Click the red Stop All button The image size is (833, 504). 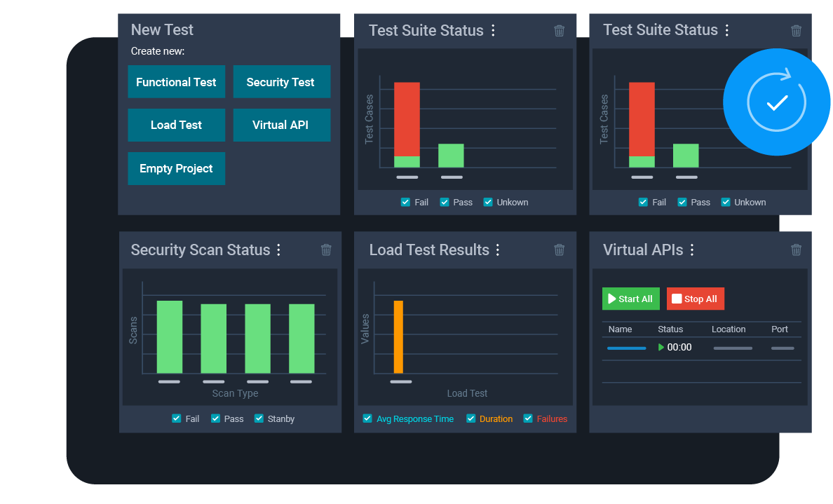(x=695, y=299)
